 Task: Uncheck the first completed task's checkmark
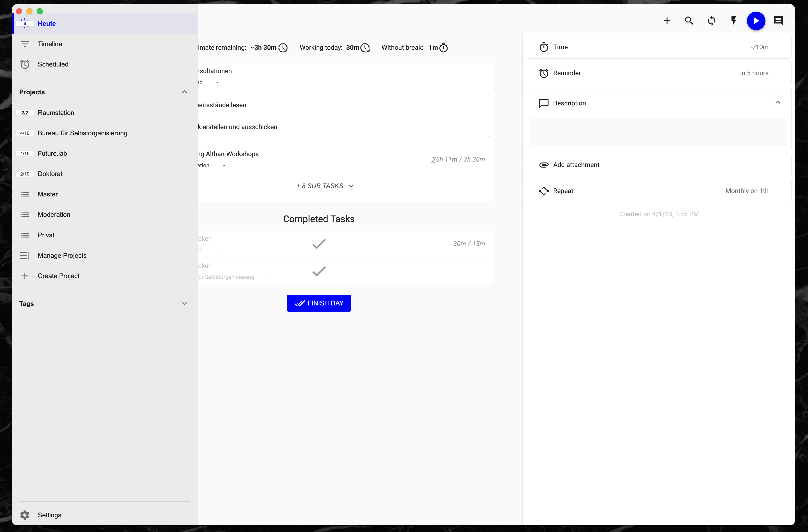click(318, 243)
